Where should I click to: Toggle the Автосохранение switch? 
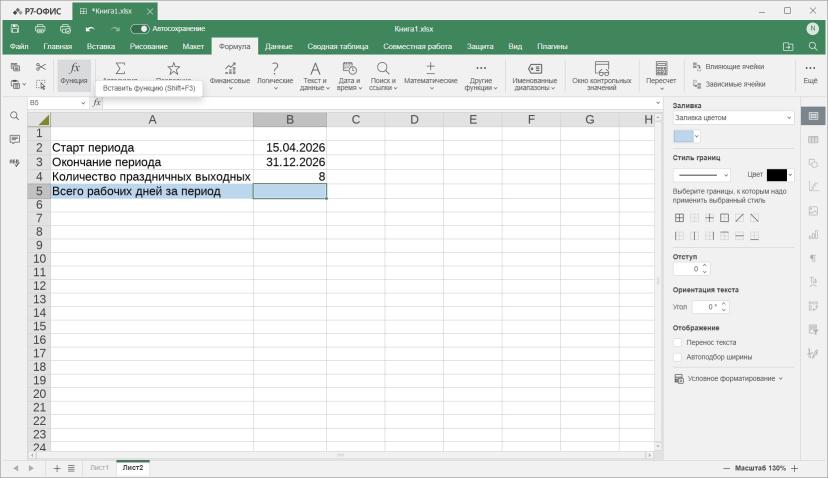coord(140,29)
